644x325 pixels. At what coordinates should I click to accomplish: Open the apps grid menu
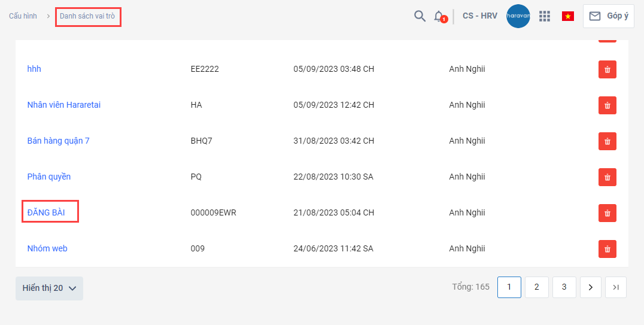click(544, 16)
